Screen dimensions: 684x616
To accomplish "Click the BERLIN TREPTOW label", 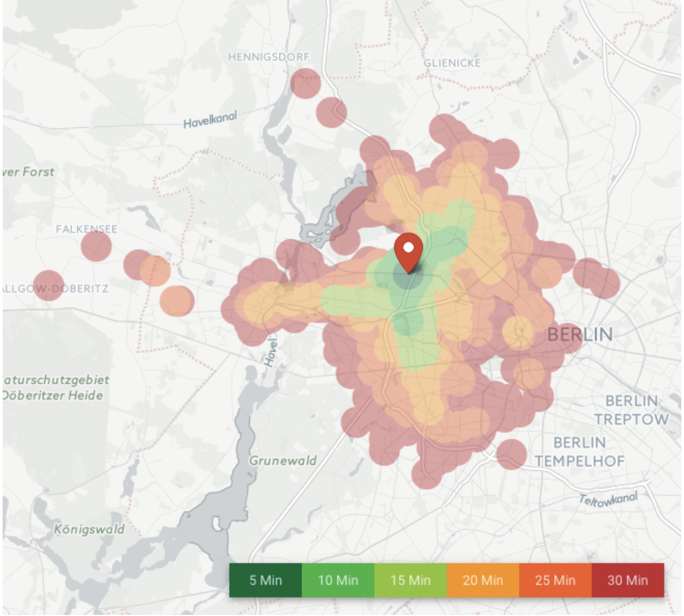I will [632, 410].
